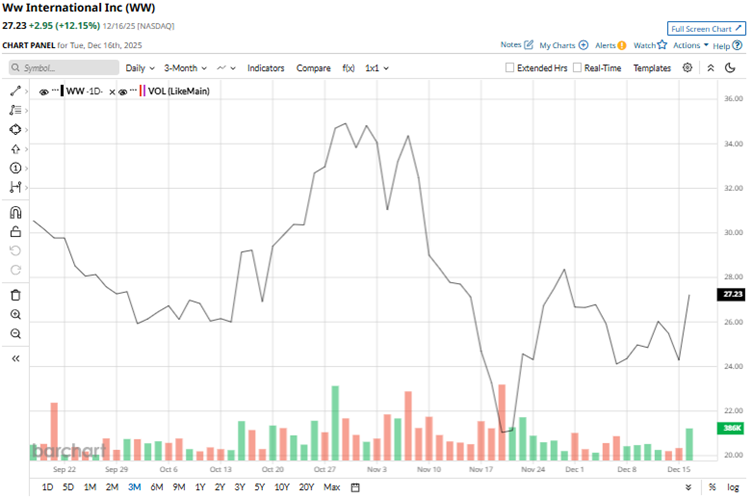The width and height of the screenshot is (752, 498).
Task: Toggle the magnet snap mode
Action: (15, 213)
